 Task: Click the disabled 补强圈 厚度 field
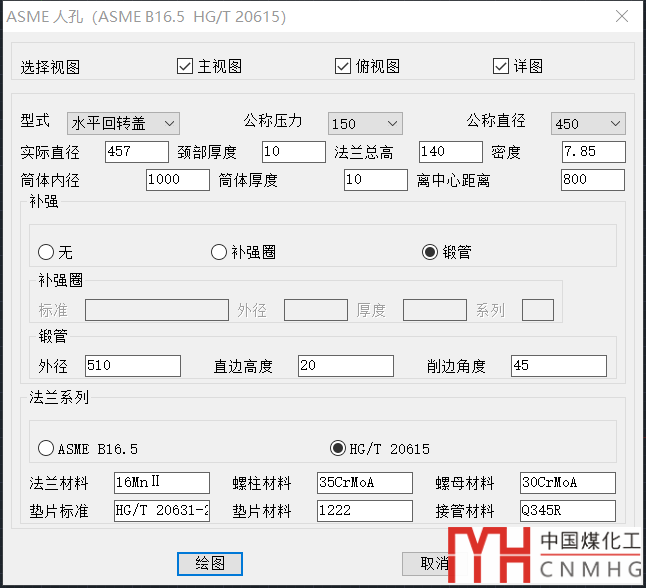pos(435,310)
